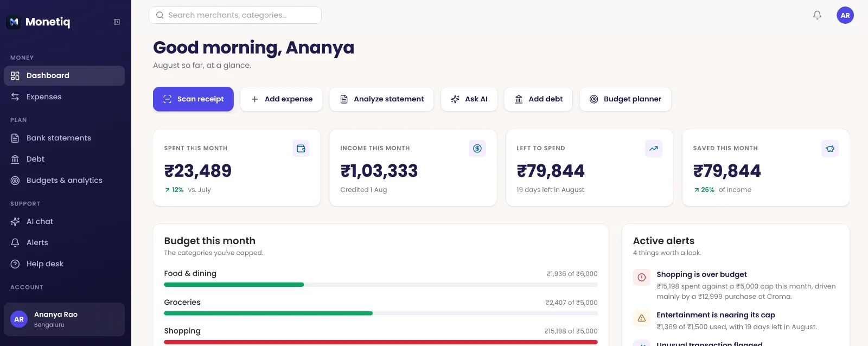Collapse the sidebar panel toggle
Viewport: 868px width, 346px height.
click(x=117, y=22)
